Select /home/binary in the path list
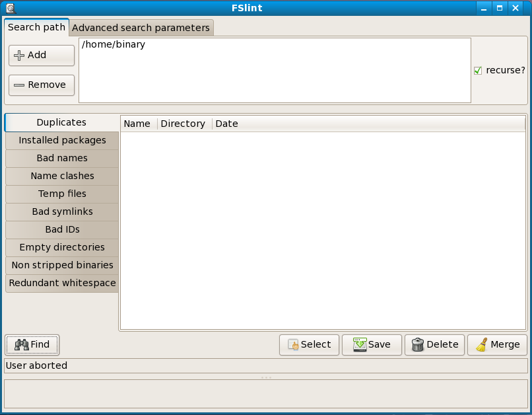Image resolution: width=532 pixels, height=415 pixels. point(113,45)
